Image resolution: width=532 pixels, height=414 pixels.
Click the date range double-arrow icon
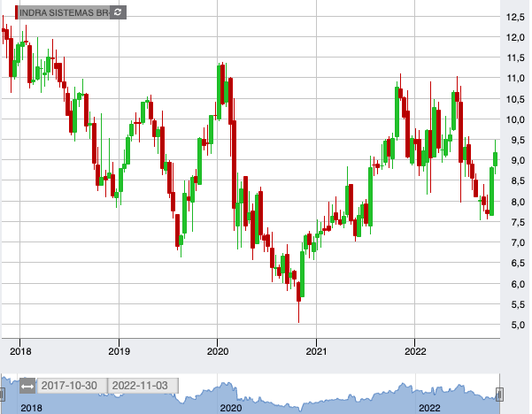(27, 386)
